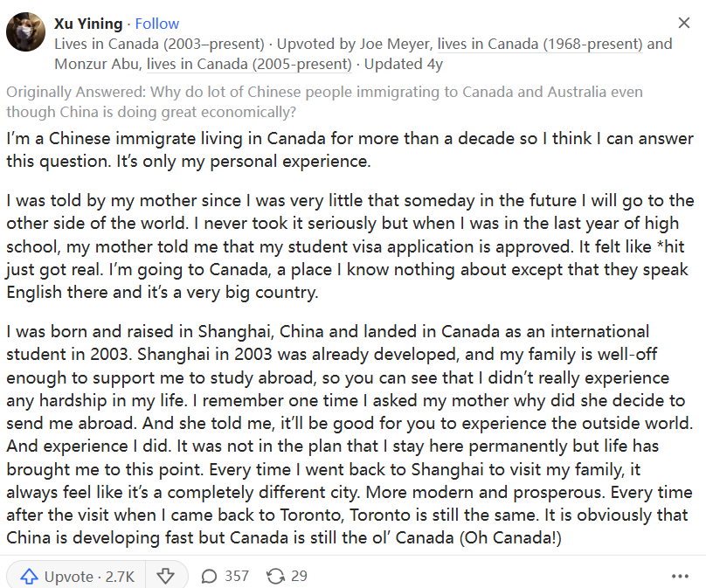This screenshot has width=706, height=588.
Task: Click the Updated 4y timestamp
Action: point(404,65)
